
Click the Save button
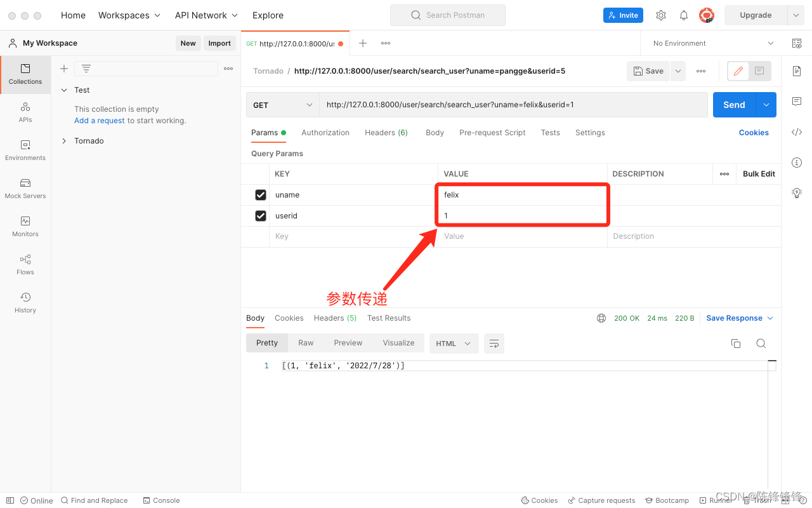coord(648,71)
